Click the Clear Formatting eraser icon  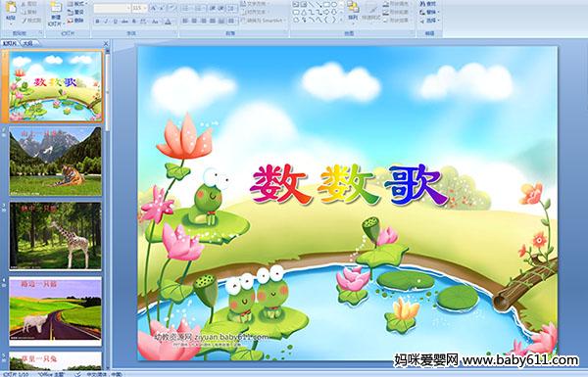click(x=171, y=8)
